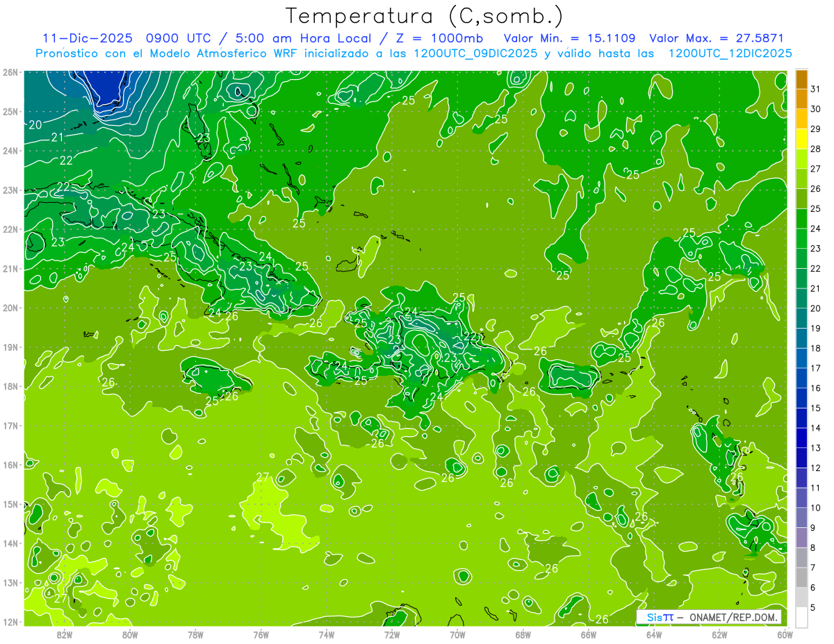Click the longitude axis label "70W"
This screenshot has width=834, height=644.
point(457,634)
